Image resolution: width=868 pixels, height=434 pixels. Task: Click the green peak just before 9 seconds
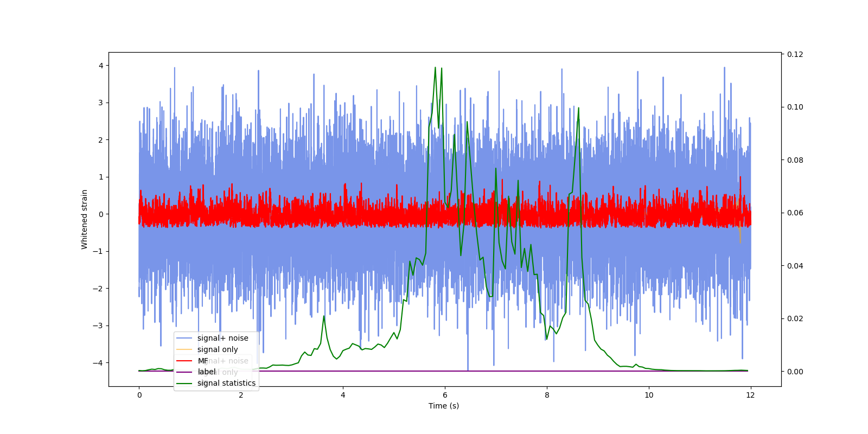[x=579, y=108]
